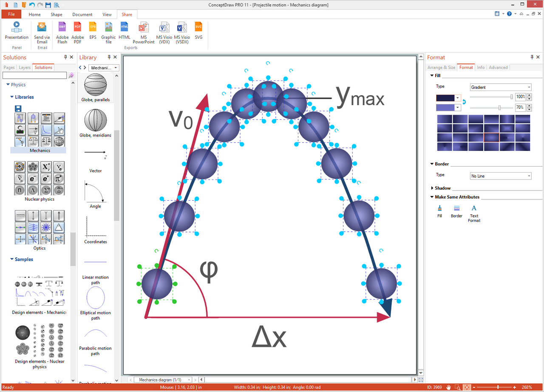The width and height of the screenshot is (544, 392).
Task: Open Border Type No Line dropdown
Action: (x=501, y=176)
